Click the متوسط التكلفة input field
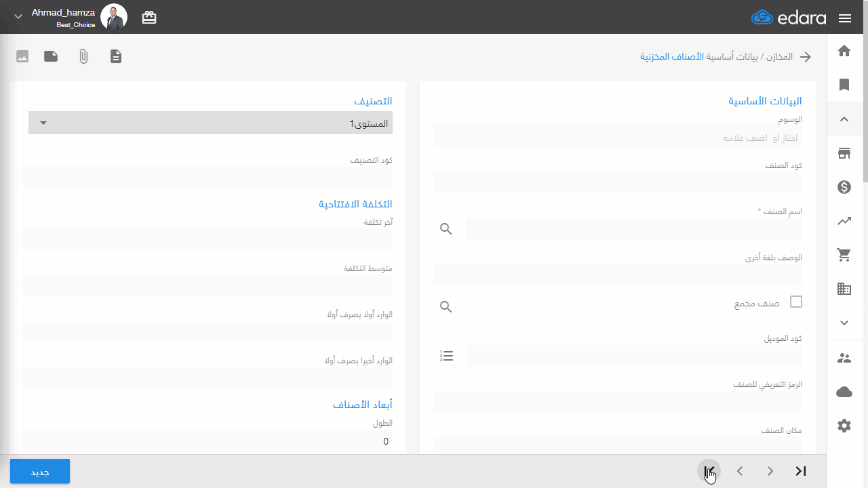The width and height of the screenshot is (868, 488). [208, 285]
